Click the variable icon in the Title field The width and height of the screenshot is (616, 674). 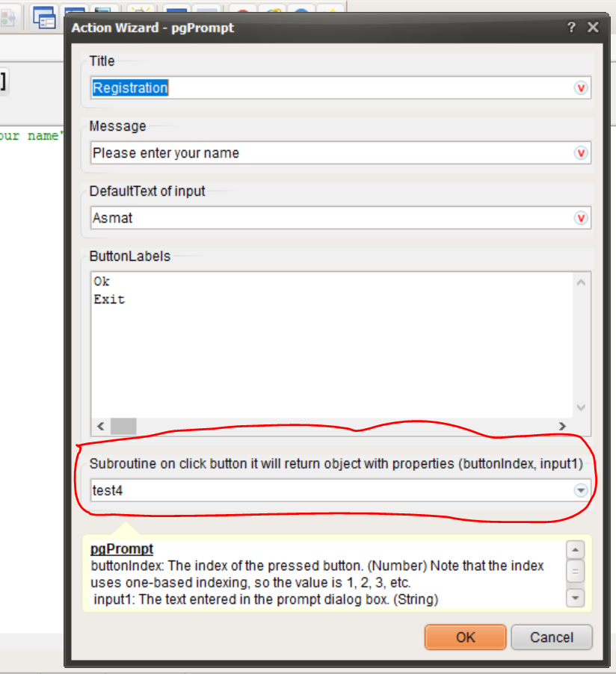581,88
